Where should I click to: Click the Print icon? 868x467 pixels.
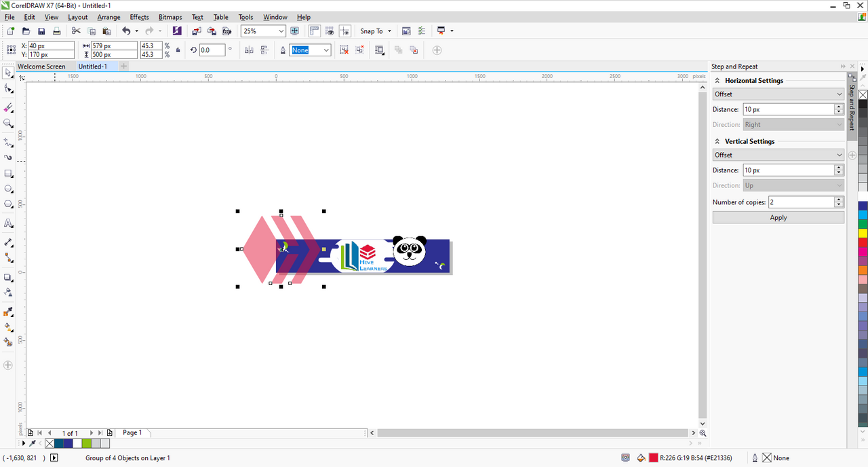click(x=57, y=31)
